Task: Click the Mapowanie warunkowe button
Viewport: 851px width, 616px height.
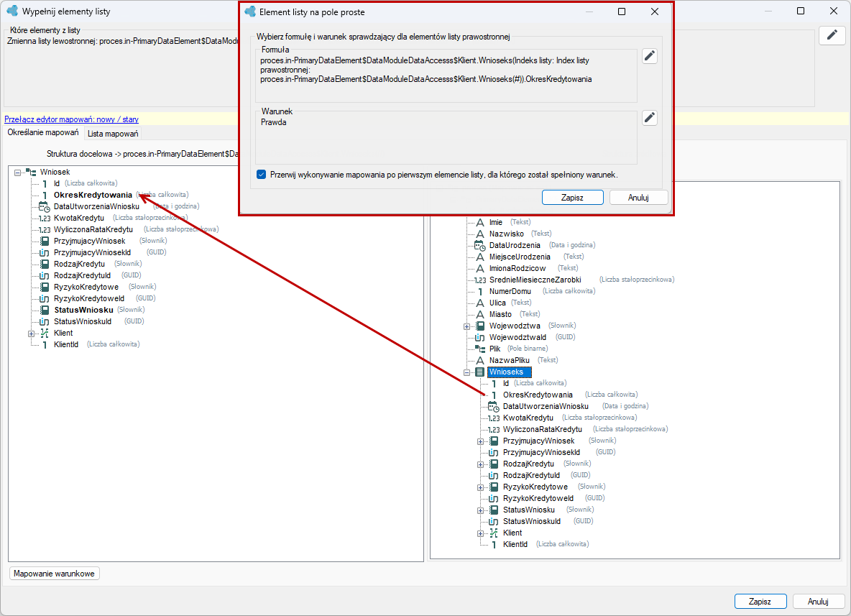Action: [55, 573]
